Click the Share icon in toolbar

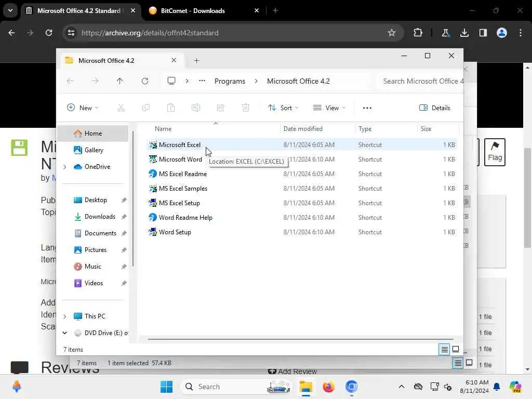220,108
